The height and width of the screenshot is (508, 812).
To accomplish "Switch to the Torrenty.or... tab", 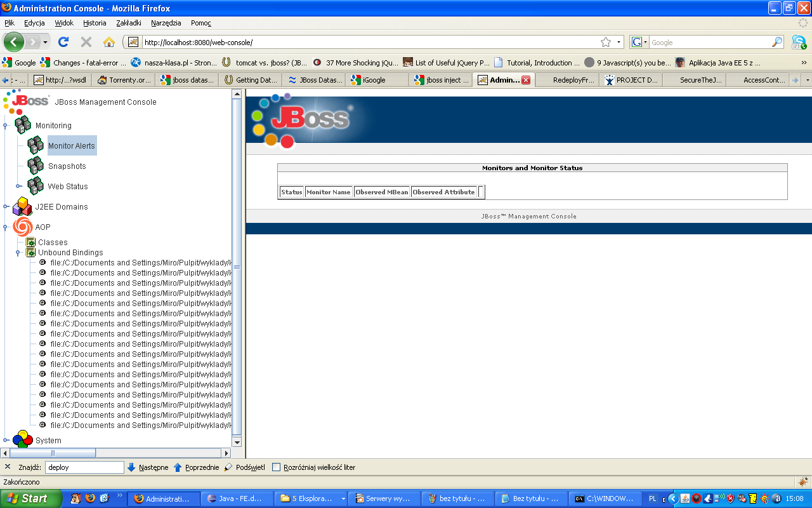I will tap(124, 80).
